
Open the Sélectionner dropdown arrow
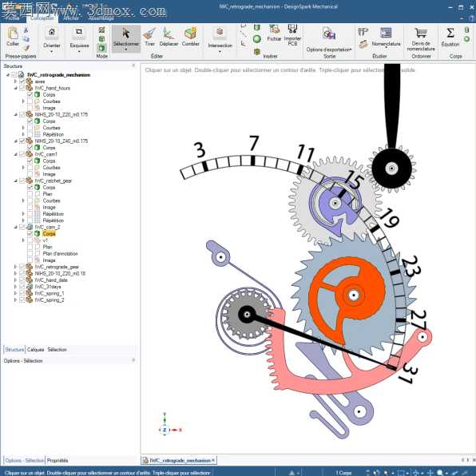click(125, 50)
